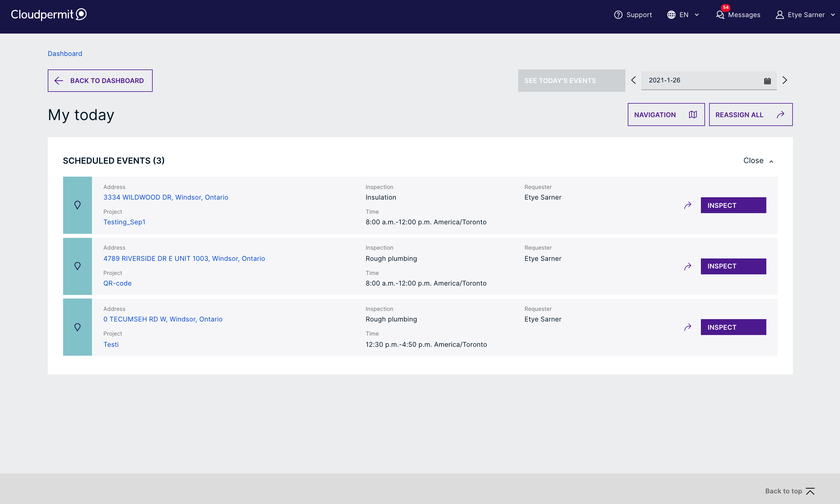Screen dimensions: 840x504
Task: Open the Support menu item
Action: point(633,15)
